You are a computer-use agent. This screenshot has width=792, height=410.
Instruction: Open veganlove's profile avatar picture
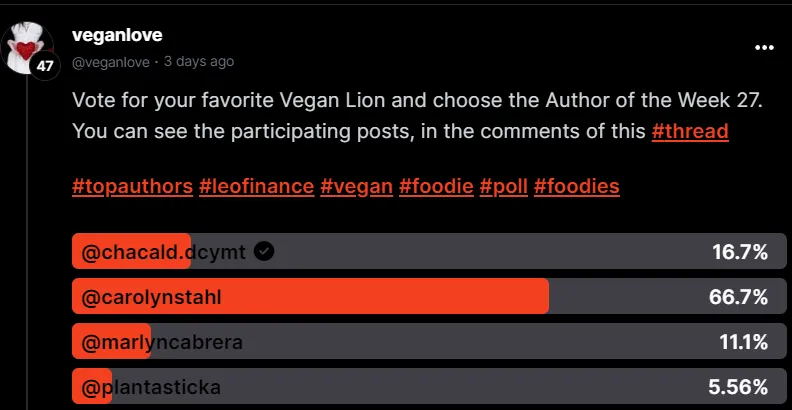click(x=31, y=45)
